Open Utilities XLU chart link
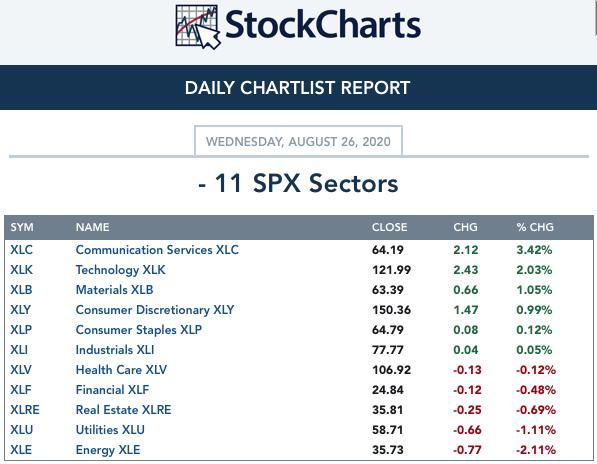597x464 pixels. [x=110, y=430]
